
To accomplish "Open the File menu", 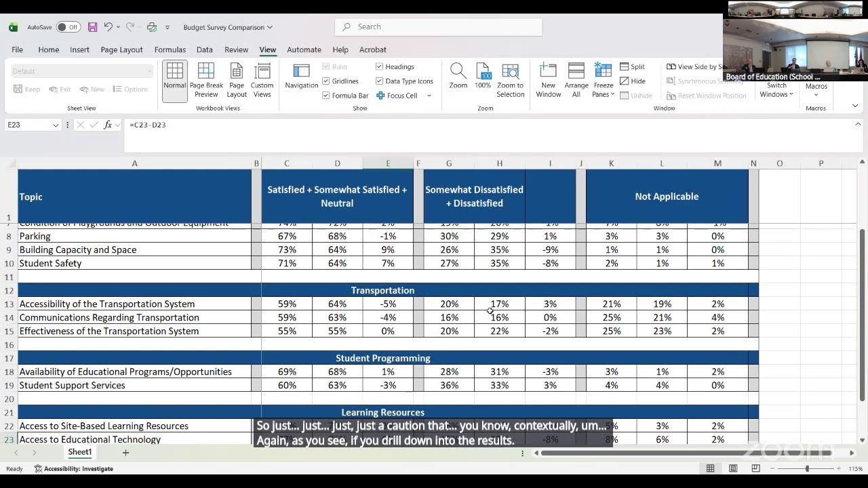I will click(x=17, y=49).
